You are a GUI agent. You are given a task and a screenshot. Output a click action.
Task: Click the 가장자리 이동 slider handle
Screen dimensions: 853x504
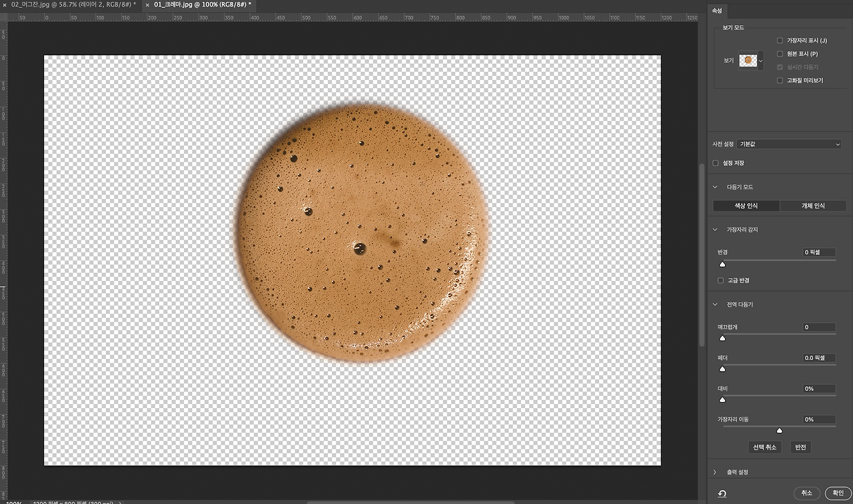pos(779,430)
